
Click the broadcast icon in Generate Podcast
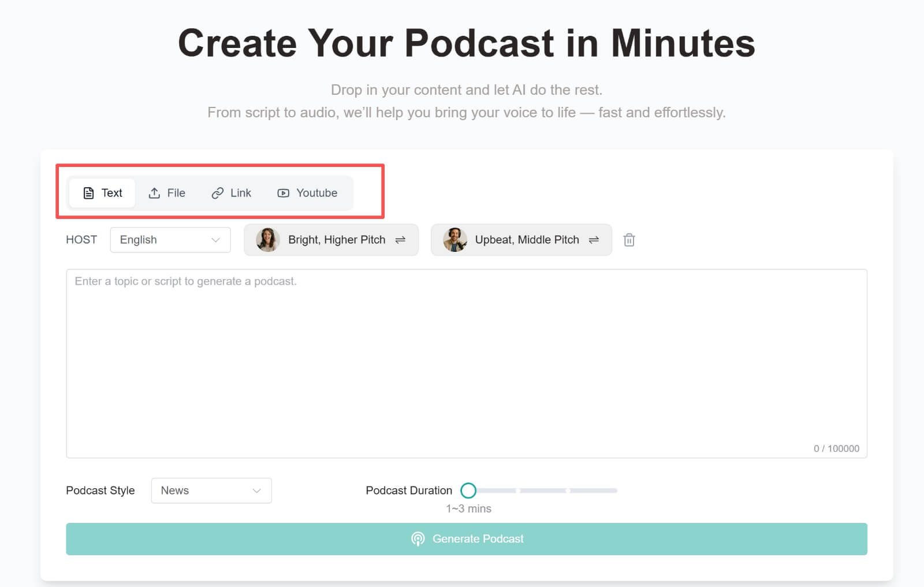click(418, 539)
